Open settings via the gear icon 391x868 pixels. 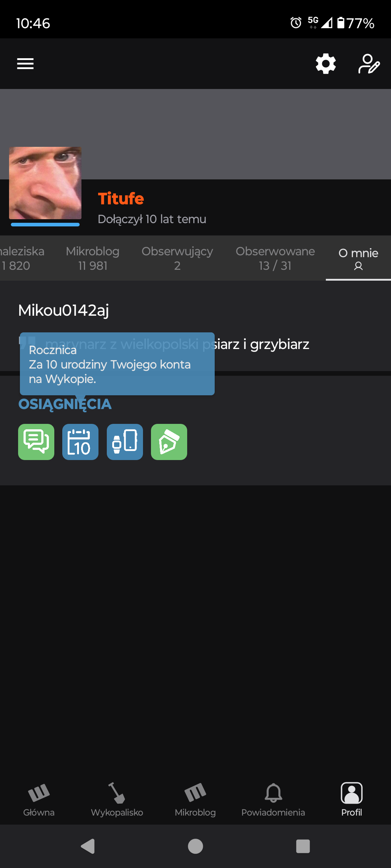[326, 64]
